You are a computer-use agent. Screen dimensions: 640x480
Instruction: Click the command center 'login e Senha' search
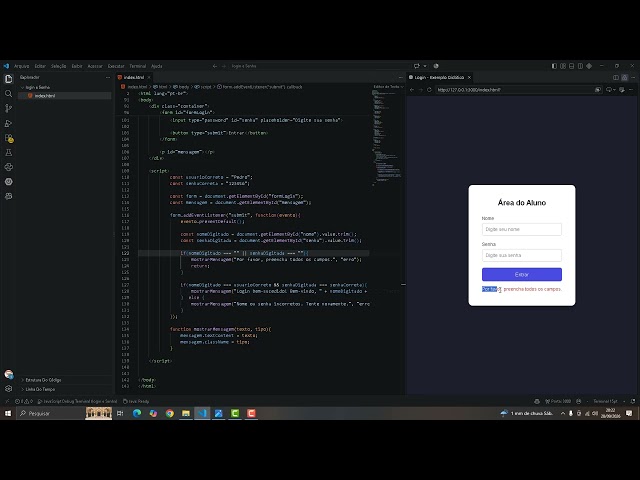point(244,66)
